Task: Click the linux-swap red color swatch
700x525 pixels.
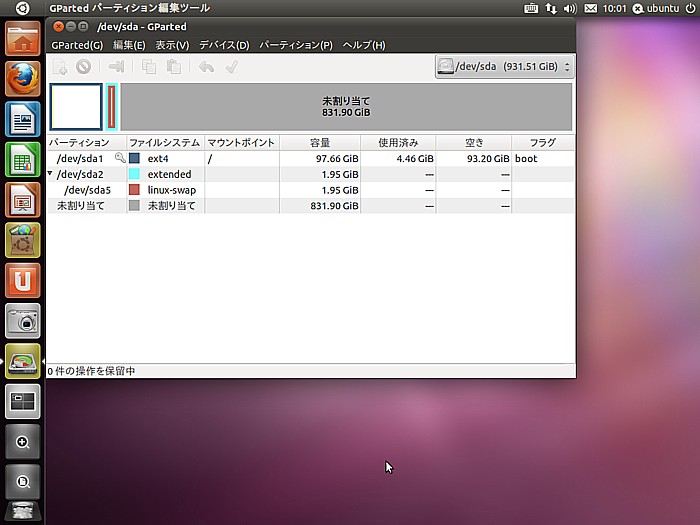Action: tap(134, 190)
